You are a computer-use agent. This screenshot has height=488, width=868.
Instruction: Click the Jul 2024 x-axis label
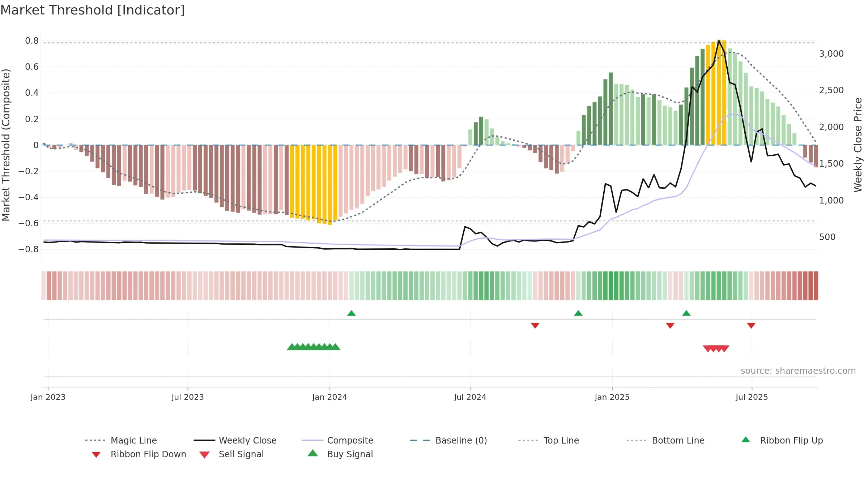(470, 397)
